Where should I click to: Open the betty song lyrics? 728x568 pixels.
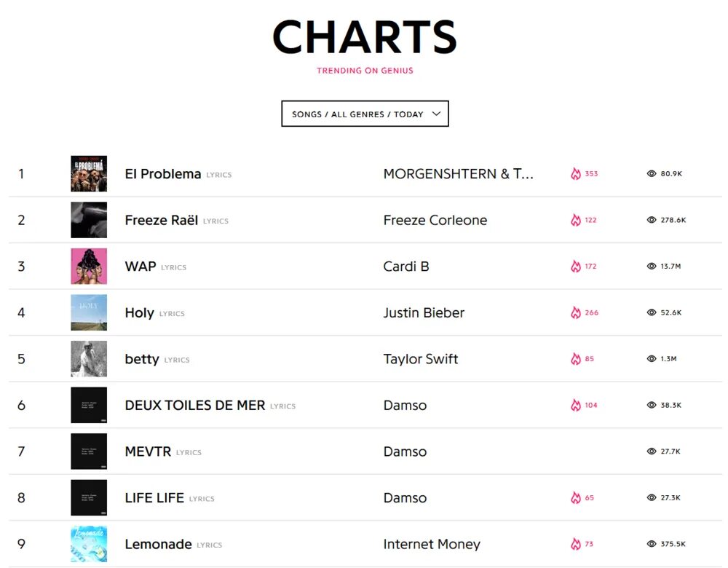click(x=142, y=359)
